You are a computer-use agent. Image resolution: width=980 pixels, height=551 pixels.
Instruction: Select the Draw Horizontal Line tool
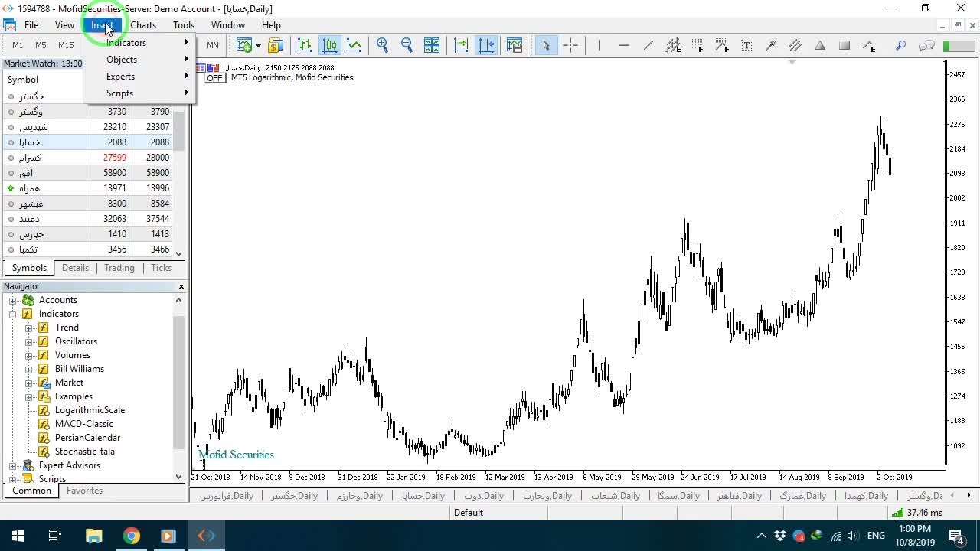click(623, 45)
